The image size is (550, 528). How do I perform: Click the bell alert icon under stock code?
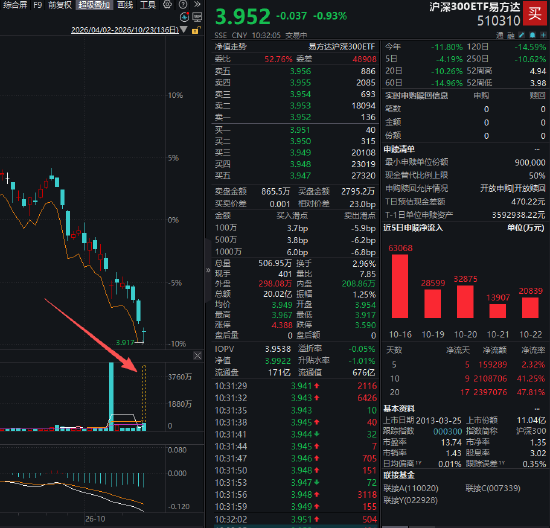[532, 35]
